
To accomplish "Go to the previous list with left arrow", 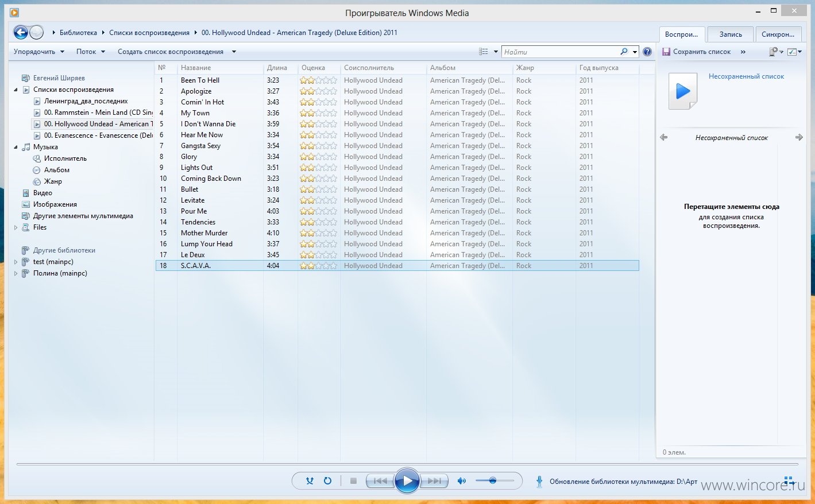I will (x=664, y=137).
